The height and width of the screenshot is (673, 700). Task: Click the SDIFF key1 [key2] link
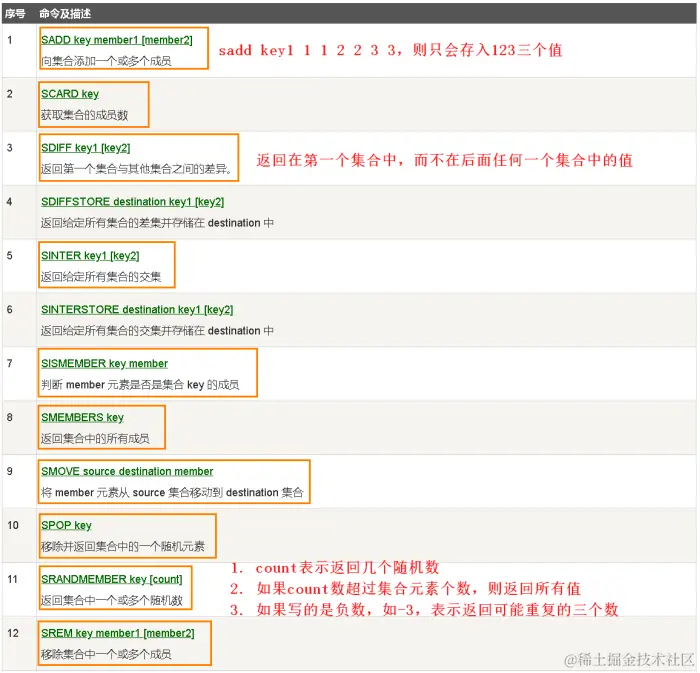[x=86, y=148]
